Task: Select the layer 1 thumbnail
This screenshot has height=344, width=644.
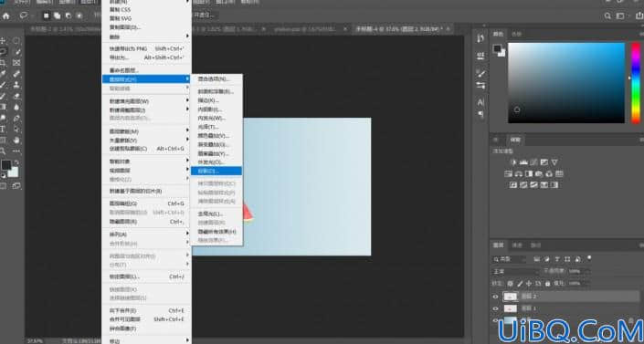Action: [510, 308]
